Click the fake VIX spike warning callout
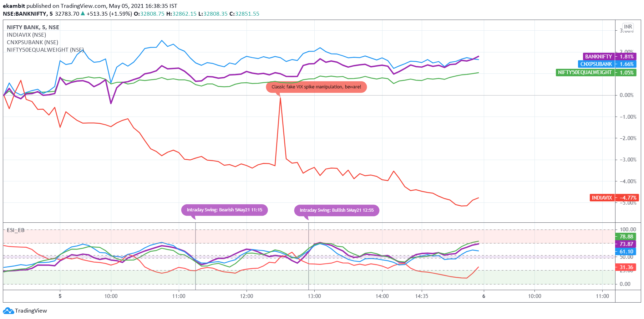Screen dimensions: 644x319 (x=316, y=87)
